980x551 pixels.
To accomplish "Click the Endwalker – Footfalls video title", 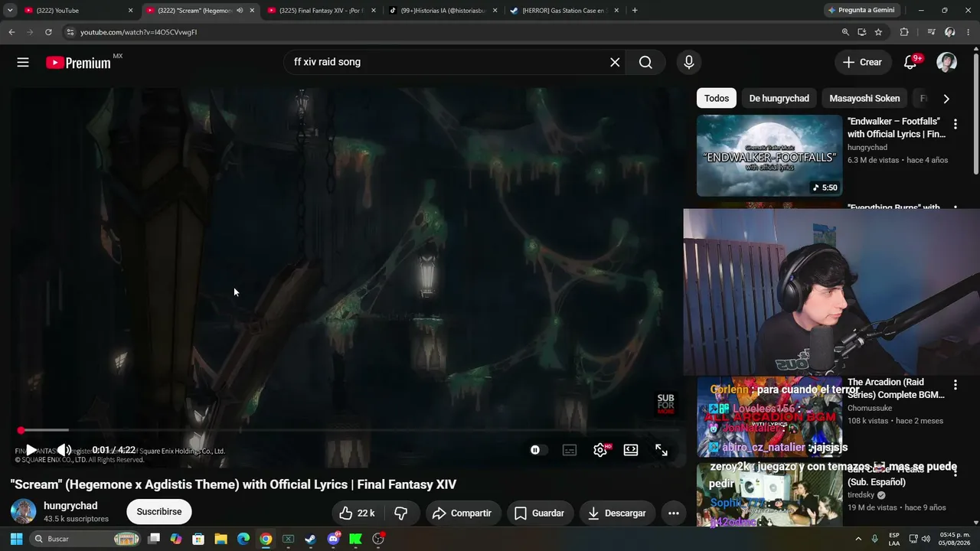I will click(x=897, y=128).
